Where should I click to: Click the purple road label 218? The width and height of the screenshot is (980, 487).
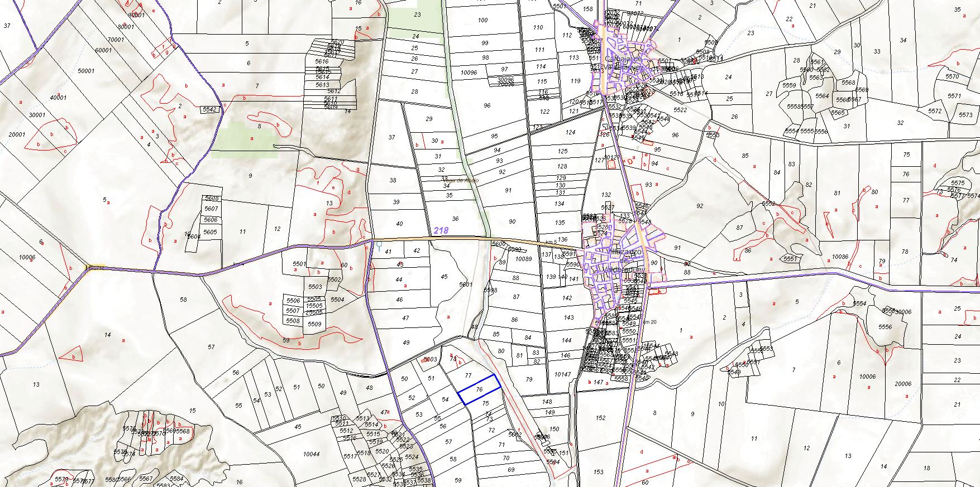[441, 230]
